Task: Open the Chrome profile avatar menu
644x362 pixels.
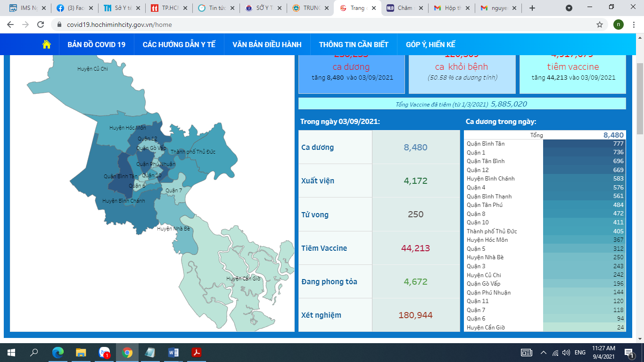Action: pyautogui.click(x=619, y=25)
